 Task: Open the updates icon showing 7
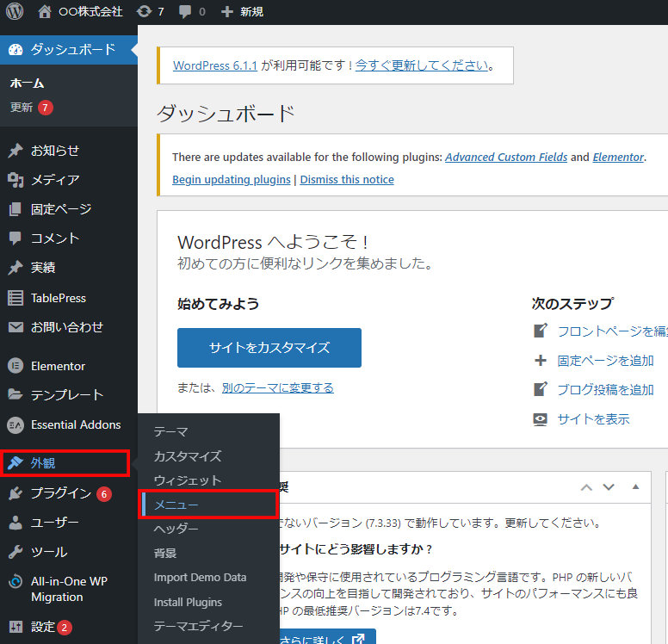click(145, 12)
